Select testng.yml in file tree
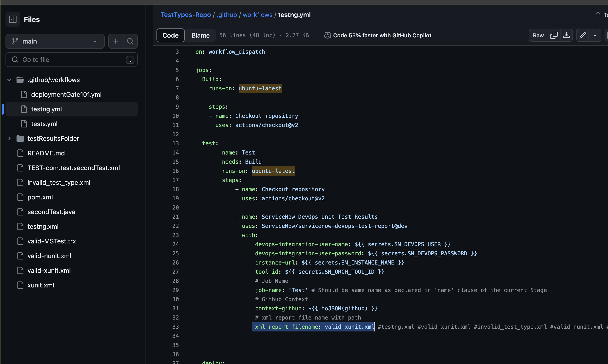 [71, 109]
